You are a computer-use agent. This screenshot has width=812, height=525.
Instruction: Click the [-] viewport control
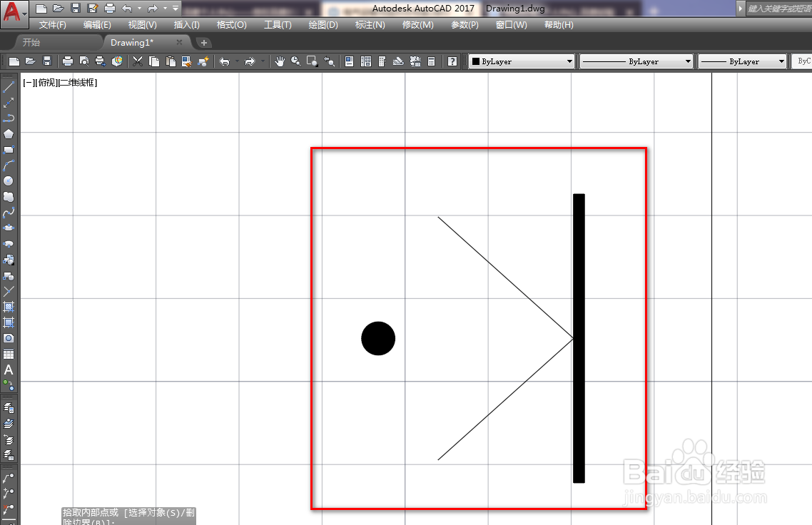click(28, 82)
